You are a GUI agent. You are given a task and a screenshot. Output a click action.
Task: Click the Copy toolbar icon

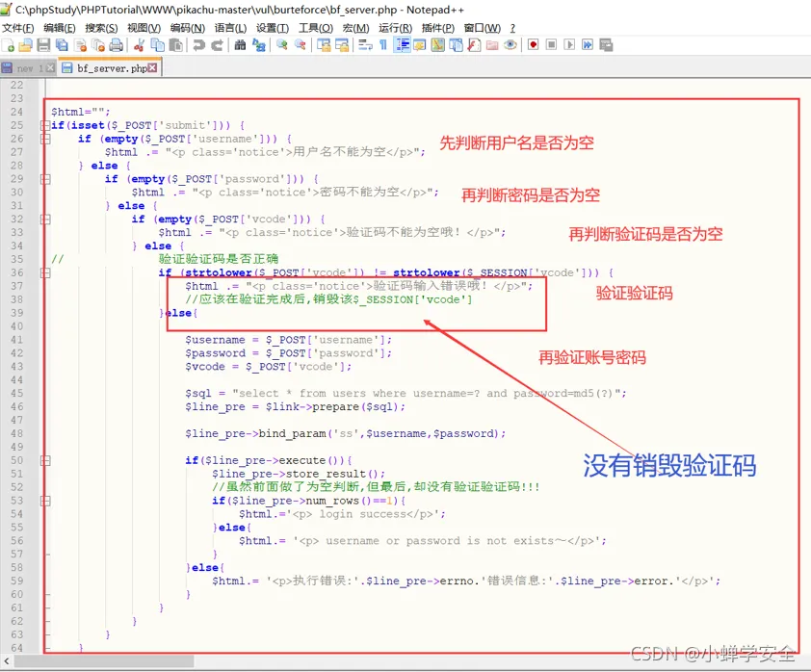(x=157, y=45)
